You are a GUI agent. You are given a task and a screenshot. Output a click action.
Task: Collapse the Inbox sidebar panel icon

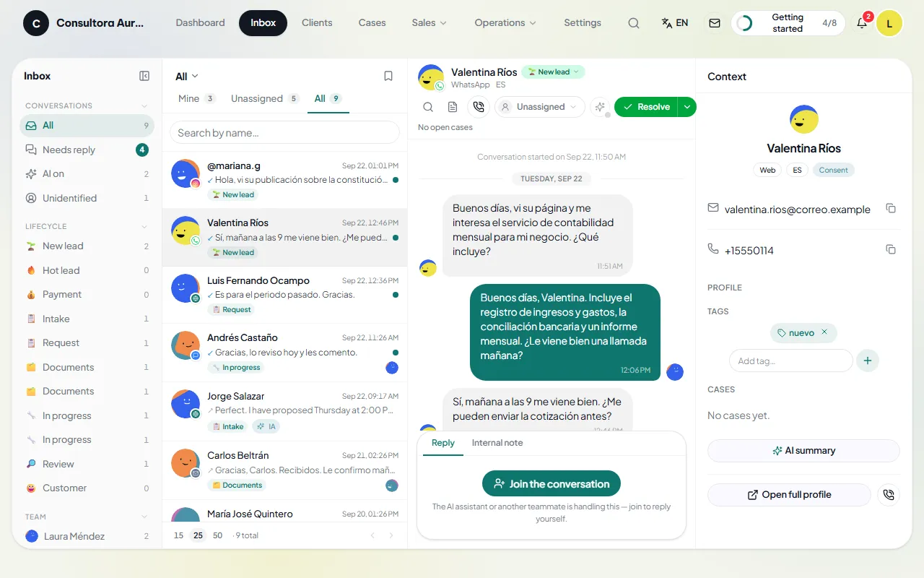click(144, 76)
